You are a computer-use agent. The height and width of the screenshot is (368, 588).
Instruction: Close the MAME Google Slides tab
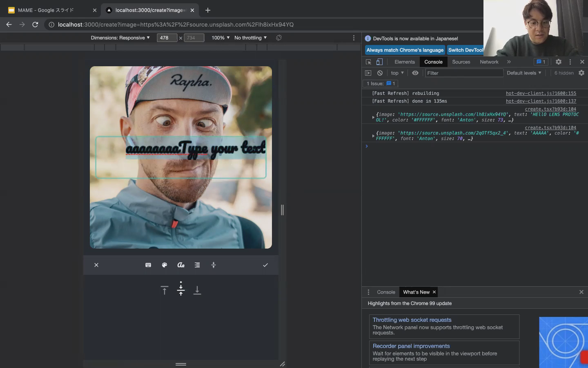(x=95, y=10)
